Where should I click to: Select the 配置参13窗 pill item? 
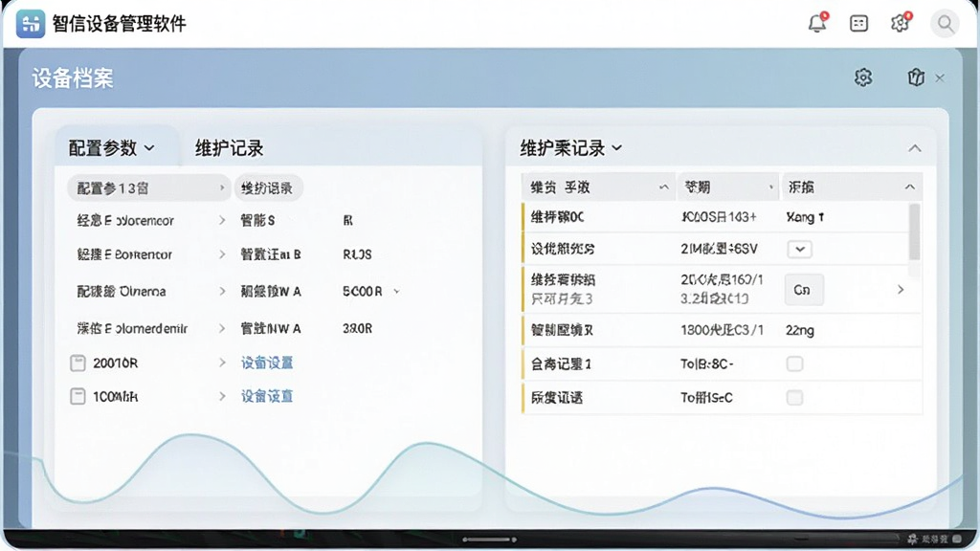click(x=148, y=188)
